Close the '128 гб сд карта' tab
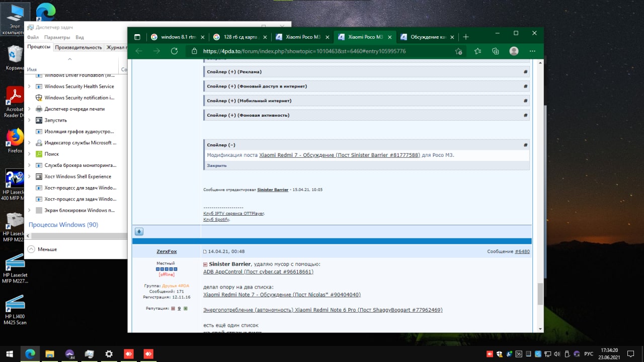644x362 pixels. point(265,37)
